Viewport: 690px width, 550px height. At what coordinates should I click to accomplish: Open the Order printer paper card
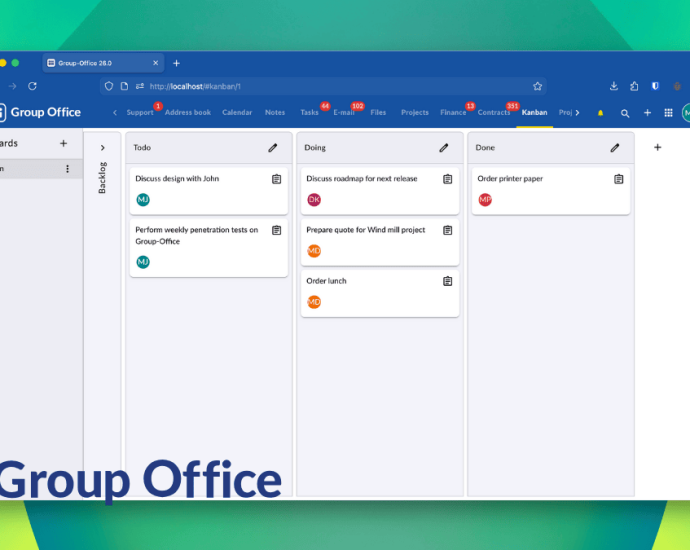click(x=551, y=191)
